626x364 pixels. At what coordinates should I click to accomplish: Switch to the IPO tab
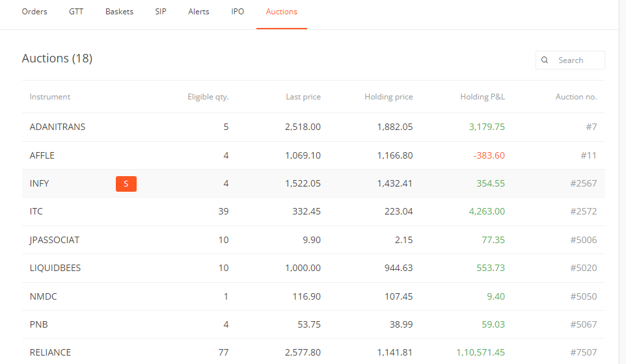(237, 12)
